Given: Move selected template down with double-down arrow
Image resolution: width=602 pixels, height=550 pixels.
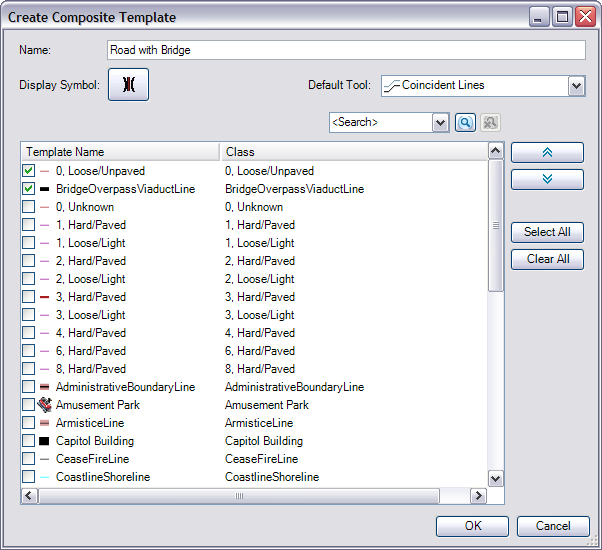Looking at the screenshot, I should (547, 180).
